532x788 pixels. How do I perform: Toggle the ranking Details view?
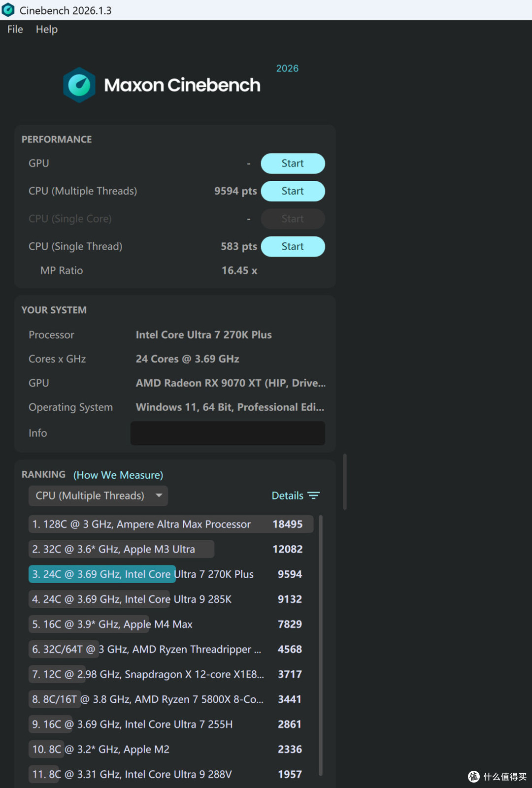click(x=296, y=495)
